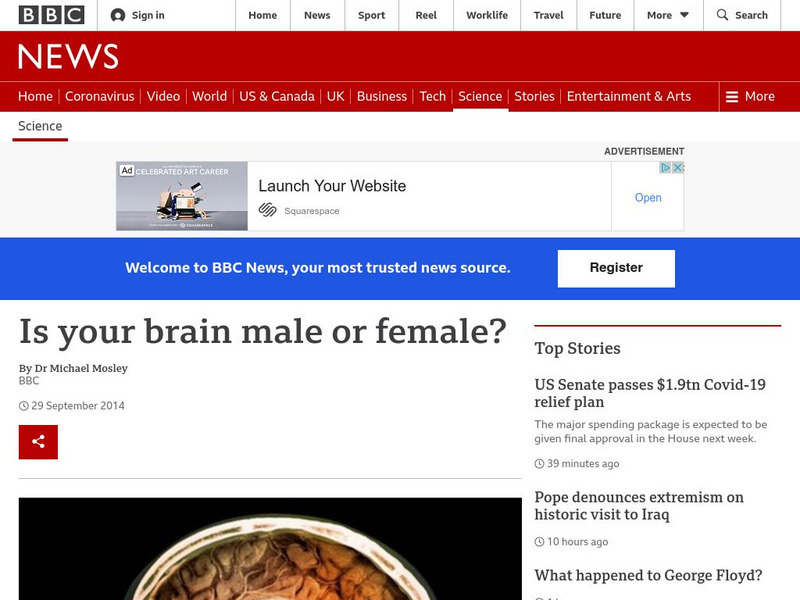Open US Senate Covid-19 relief story
The width and height of the screenshot is (800, 600).
(x=649, y=393)
